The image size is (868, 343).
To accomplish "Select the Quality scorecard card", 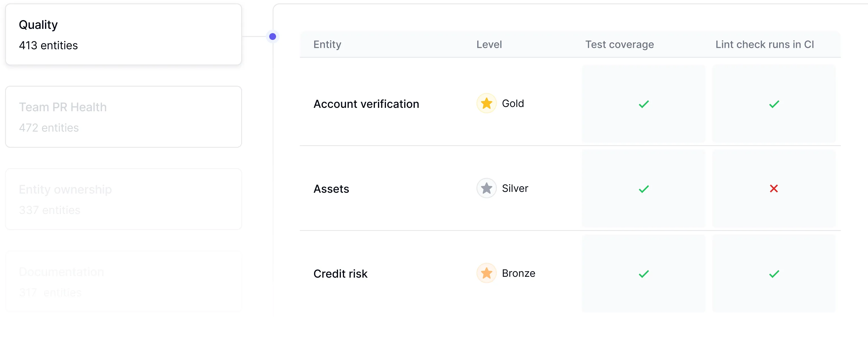I will pos(124,34).
